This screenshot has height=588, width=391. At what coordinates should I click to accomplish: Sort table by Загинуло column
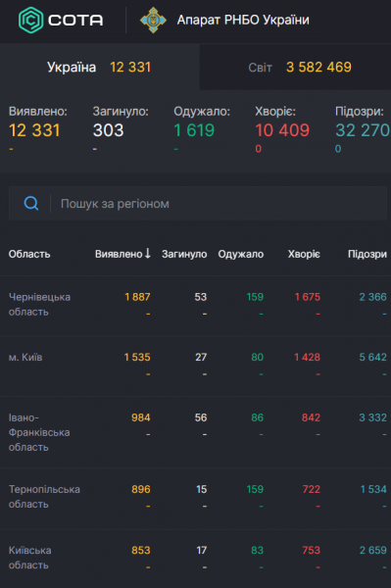click(x=184, y=254)
